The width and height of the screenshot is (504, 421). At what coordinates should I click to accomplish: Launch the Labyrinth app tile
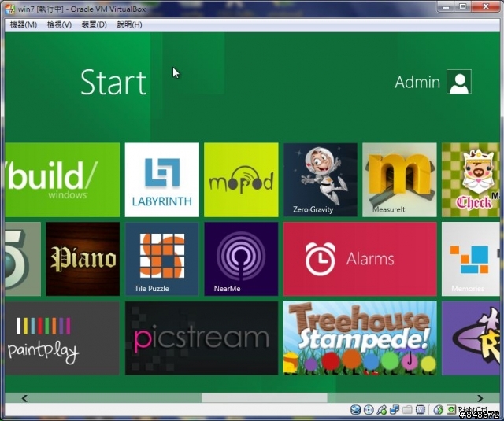point(162,180)
